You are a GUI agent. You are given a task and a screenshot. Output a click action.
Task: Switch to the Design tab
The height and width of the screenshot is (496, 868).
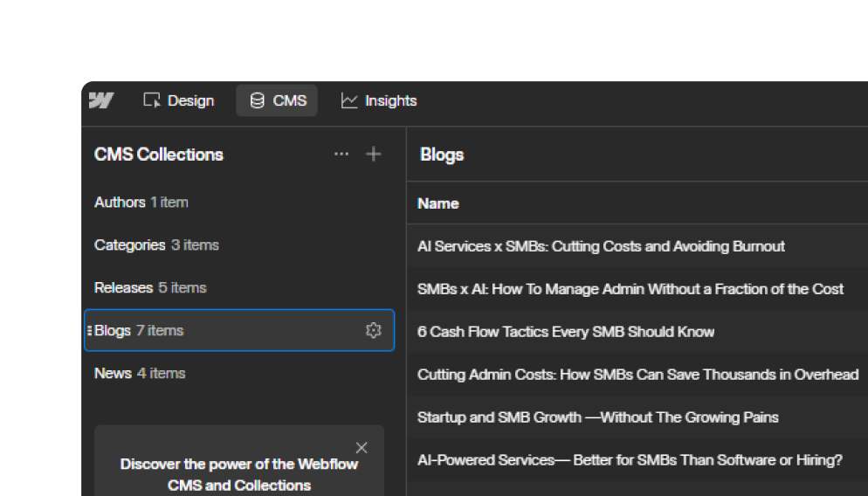(179, 100)
